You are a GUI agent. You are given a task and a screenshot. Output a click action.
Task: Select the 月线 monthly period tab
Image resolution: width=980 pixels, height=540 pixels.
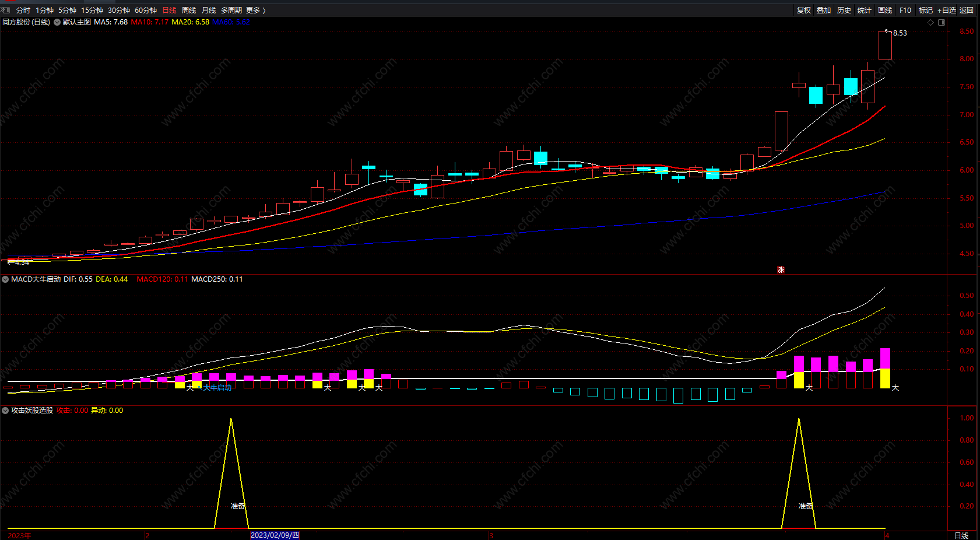click(209, 10)
